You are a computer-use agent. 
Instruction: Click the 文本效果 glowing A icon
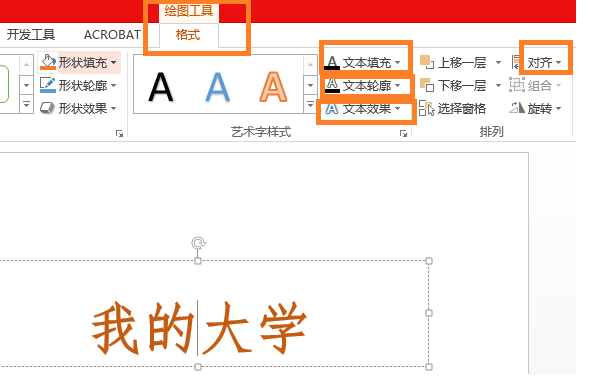click(332, 109)
